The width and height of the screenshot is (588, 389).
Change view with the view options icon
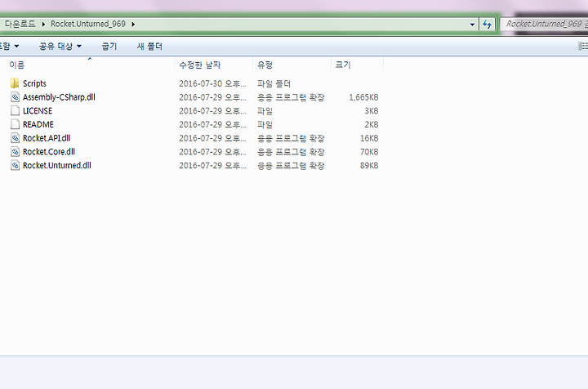pyautogui.click(x=583, y=46)
